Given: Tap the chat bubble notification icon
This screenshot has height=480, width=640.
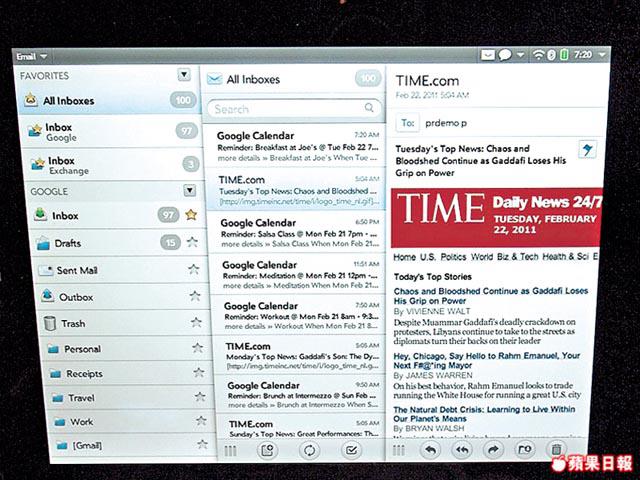Looking at the screenshot, I should [504, 55].
